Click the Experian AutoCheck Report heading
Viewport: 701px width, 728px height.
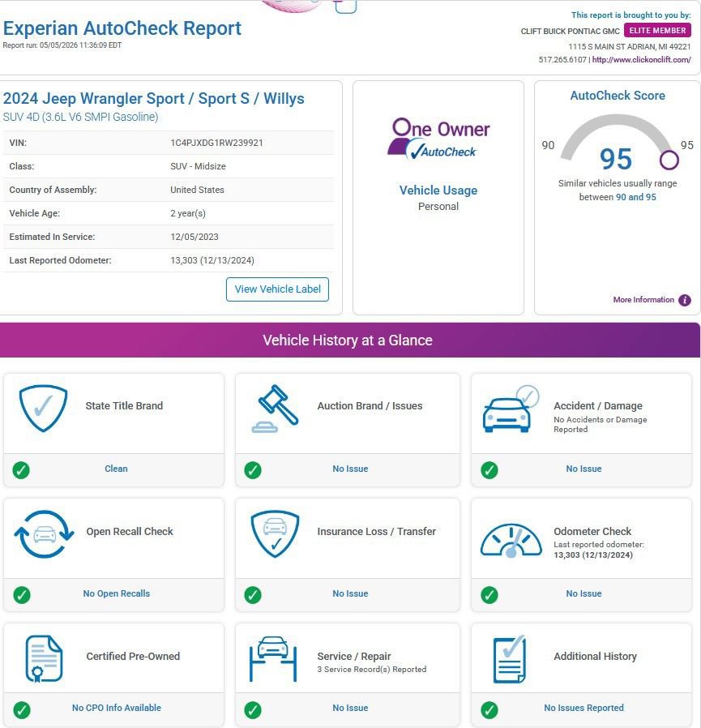pos(122,28)
